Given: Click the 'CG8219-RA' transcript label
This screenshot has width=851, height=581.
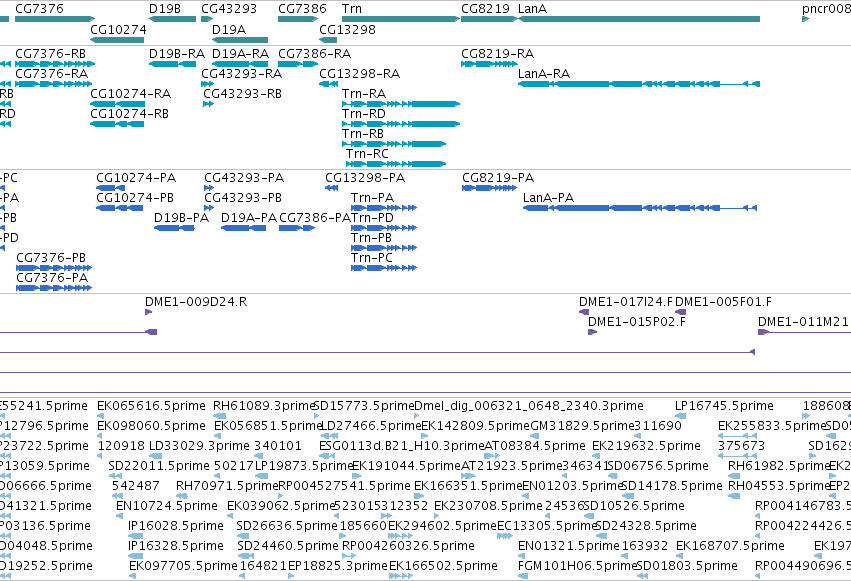Looking at the screenshot, I should [498, 54].
